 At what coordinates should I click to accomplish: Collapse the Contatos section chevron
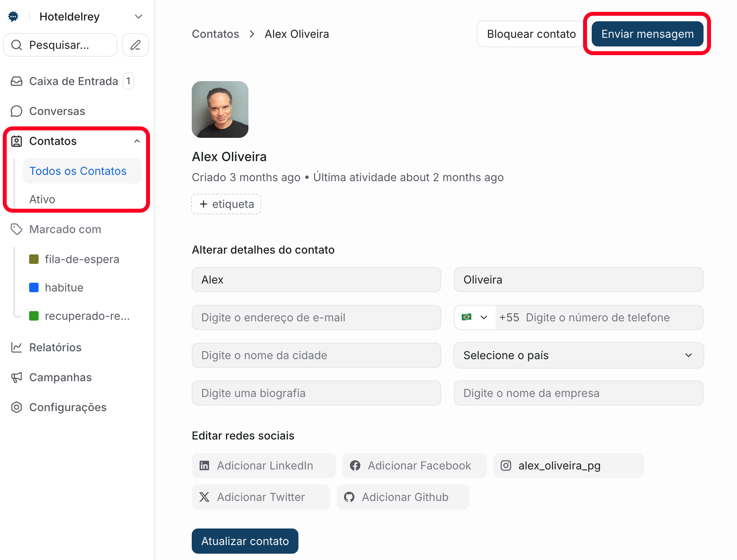click(x=137, y=141)
